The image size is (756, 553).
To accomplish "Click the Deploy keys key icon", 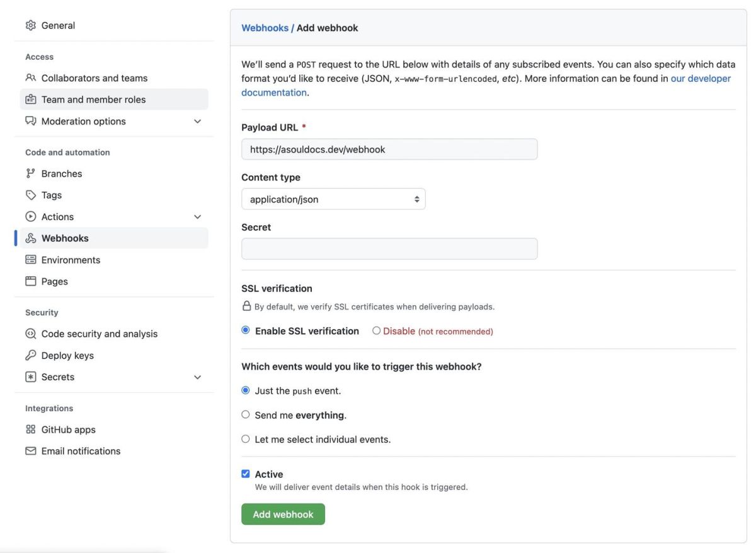I will (x=30, y=356).
